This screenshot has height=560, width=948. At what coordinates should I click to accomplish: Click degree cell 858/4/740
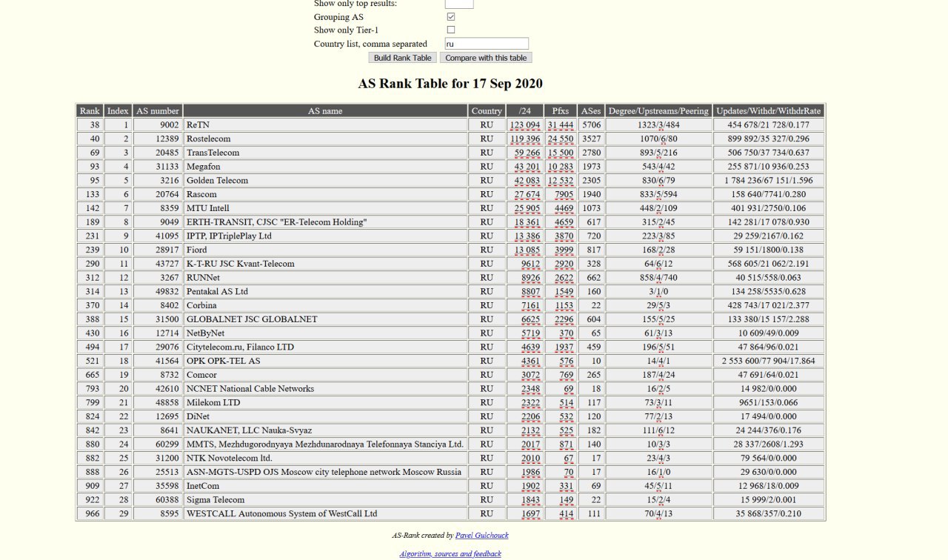pos(658,278)
